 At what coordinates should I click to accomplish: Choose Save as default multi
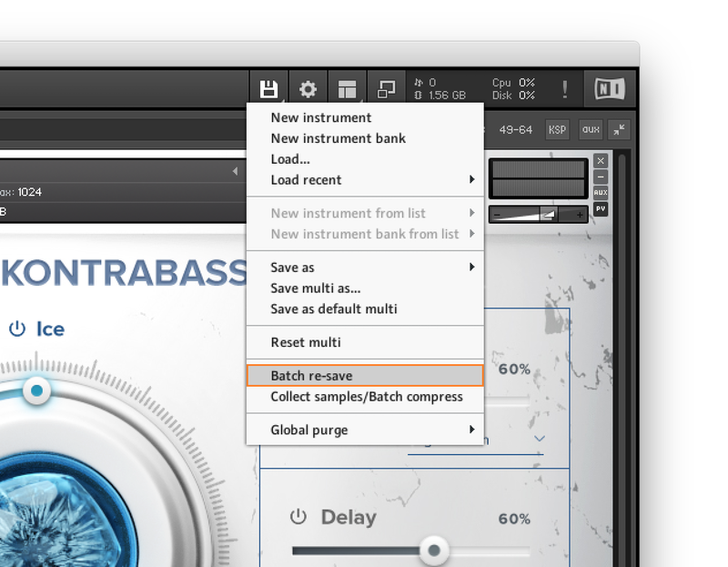click(x=366, y=309)
